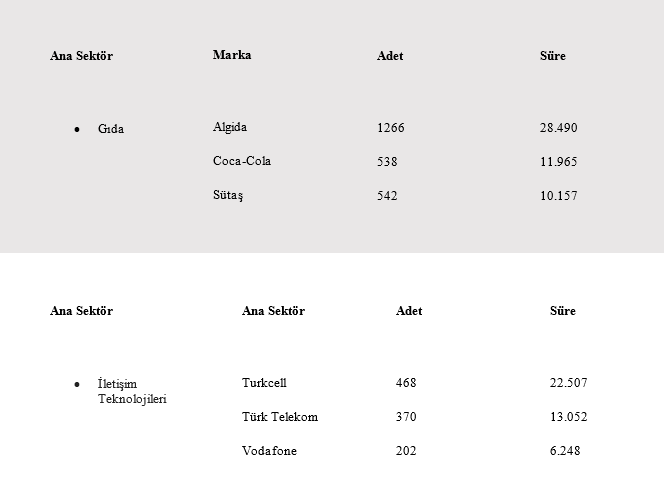Viewport: 664px width, 500px height.
Task: Click the Sütaş brand text
Action: point(228,195)
